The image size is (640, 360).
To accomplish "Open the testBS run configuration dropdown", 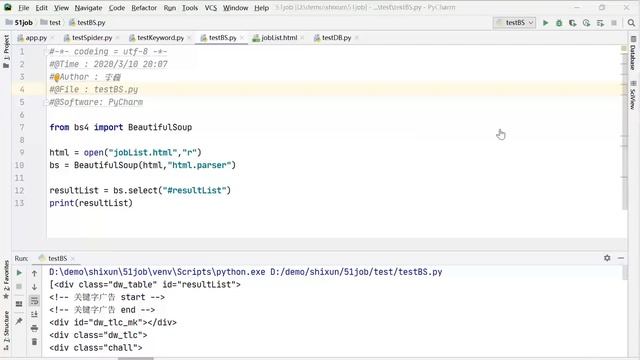I will click(515, 23).
